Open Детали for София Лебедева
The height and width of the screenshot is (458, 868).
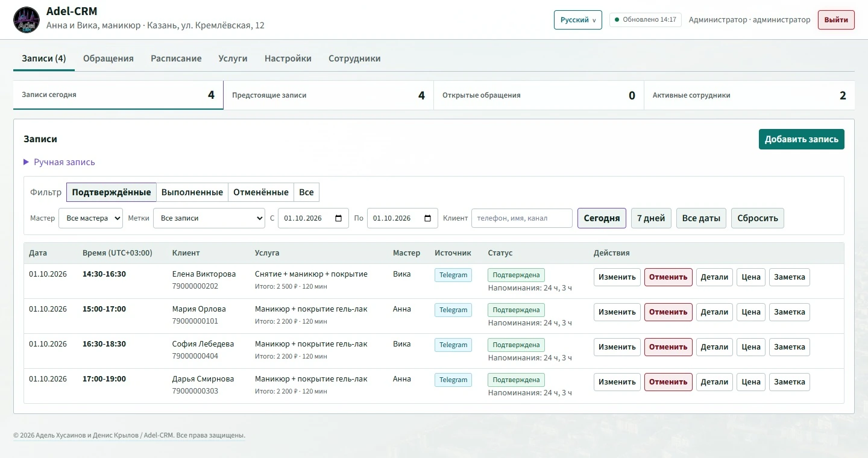click(x=715, y=347)
